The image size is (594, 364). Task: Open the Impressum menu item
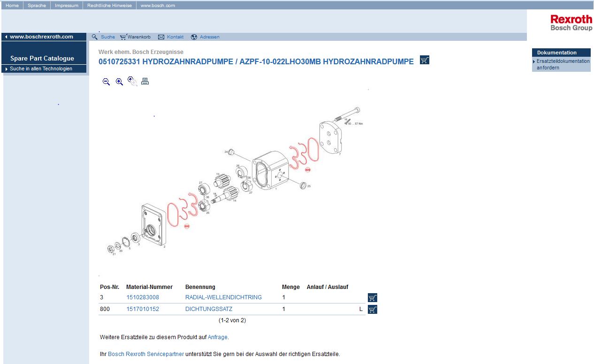tap(67, 6)
